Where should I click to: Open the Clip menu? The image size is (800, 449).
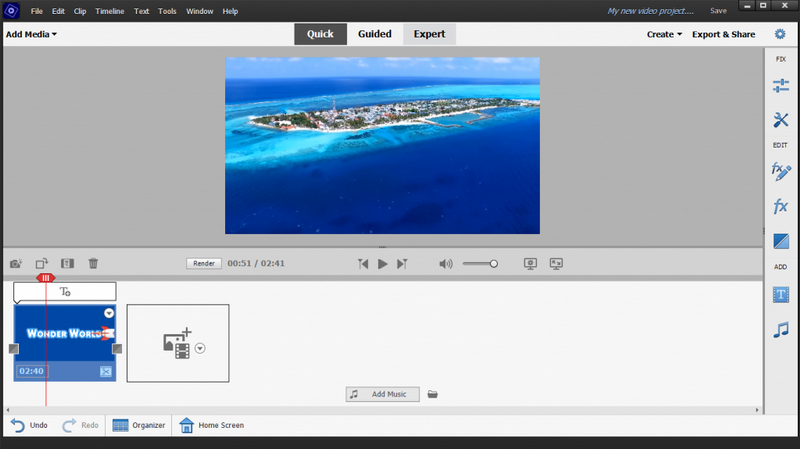coord(80,11)
